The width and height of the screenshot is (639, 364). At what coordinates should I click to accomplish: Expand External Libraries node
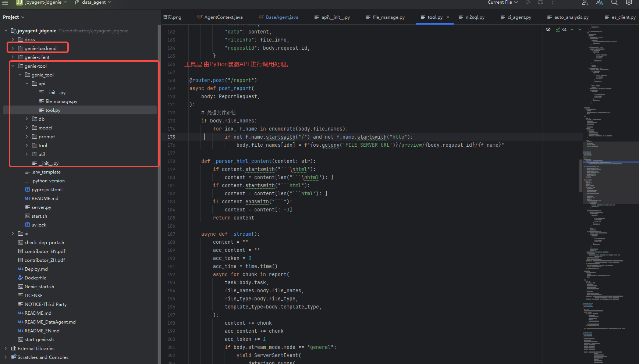6,348
